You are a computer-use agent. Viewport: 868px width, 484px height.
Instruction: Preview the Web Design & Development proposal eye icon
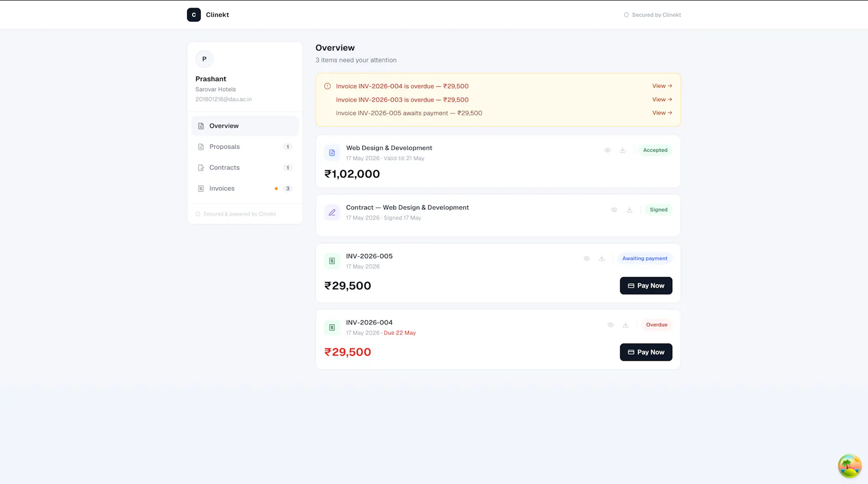608,150
